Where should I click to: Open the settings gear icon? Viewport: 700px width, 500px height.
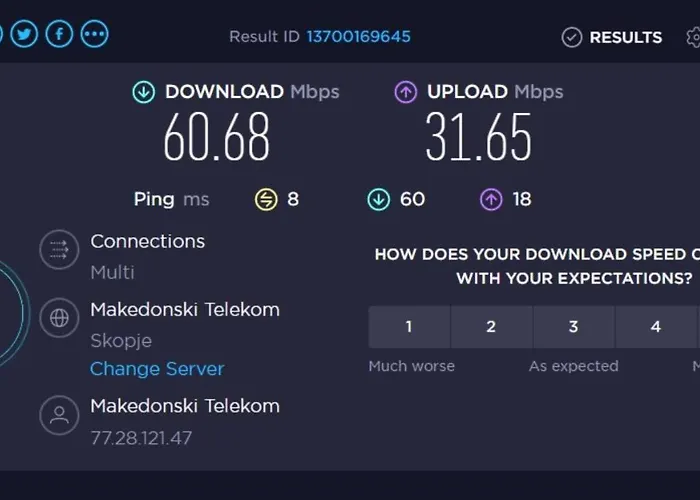693,37
